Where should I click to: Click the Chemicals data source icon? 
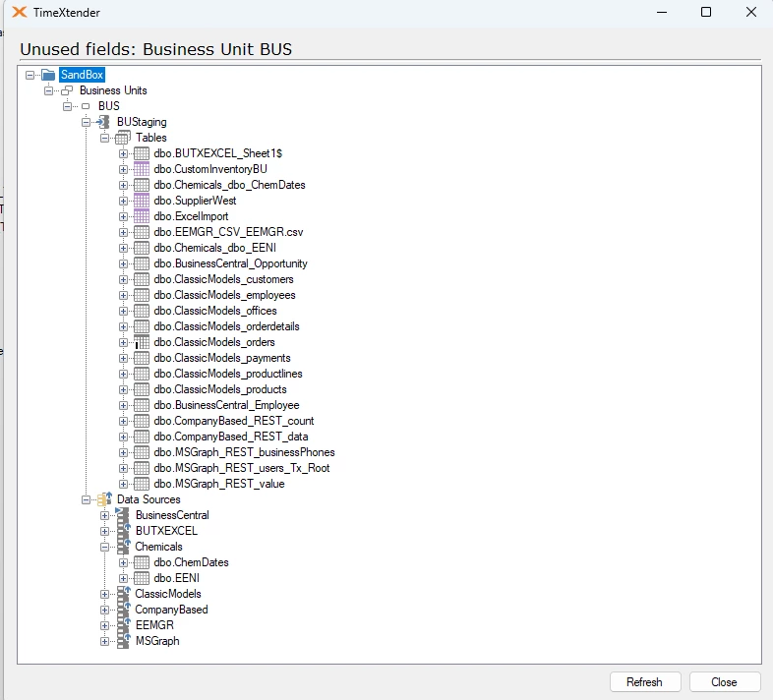(x=123, y=547)
